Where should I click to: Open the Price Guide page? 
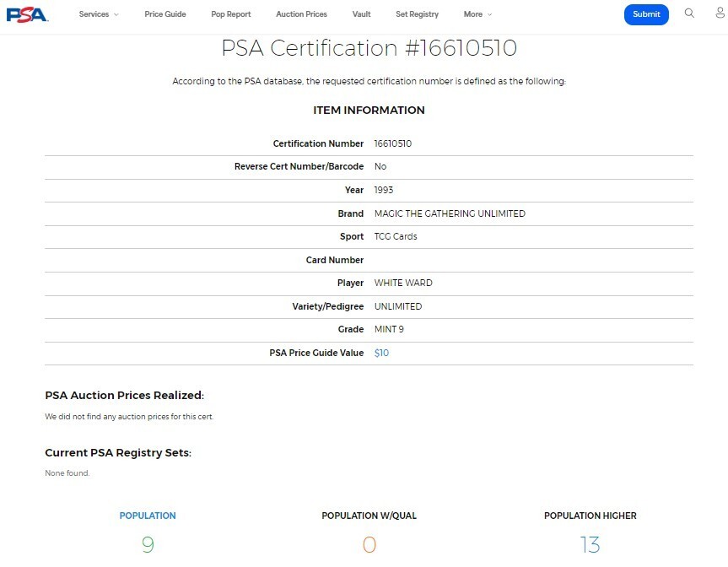(x=165, y=14)
